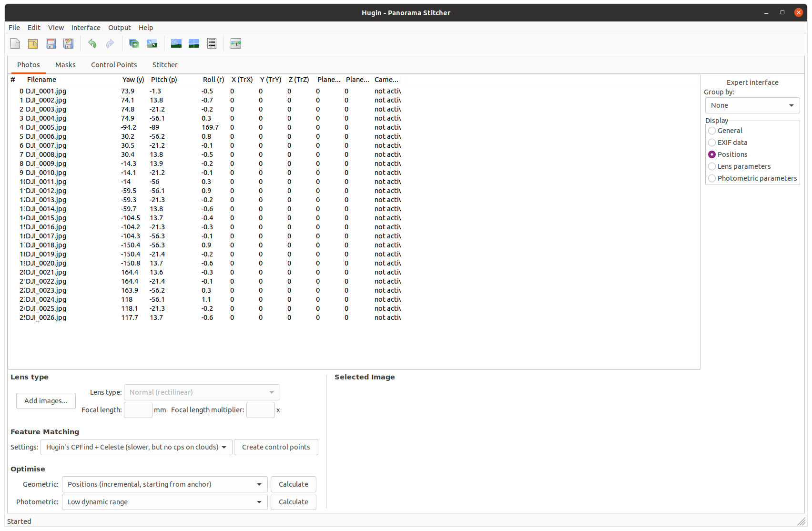Open the Photometric Low dynamic range dropdown
Viewport: 812px width, 531px height.
[165, 502]
